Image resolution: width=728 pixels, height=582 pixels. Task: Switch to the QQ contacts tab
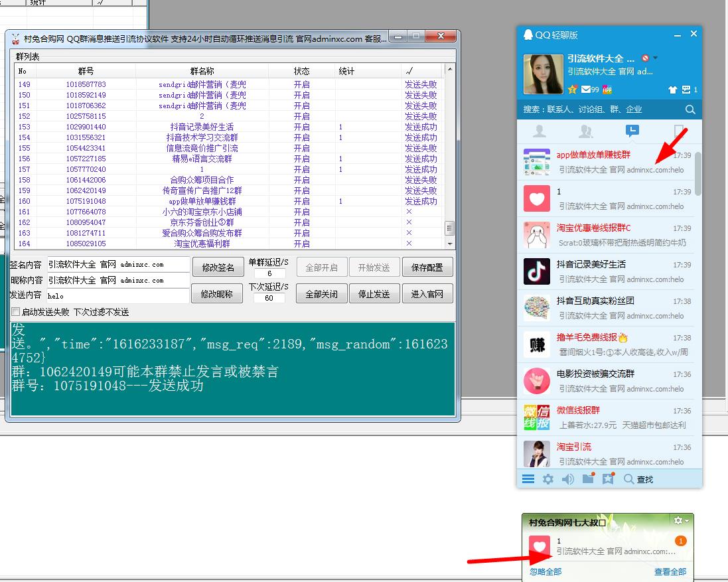point(540,131)
